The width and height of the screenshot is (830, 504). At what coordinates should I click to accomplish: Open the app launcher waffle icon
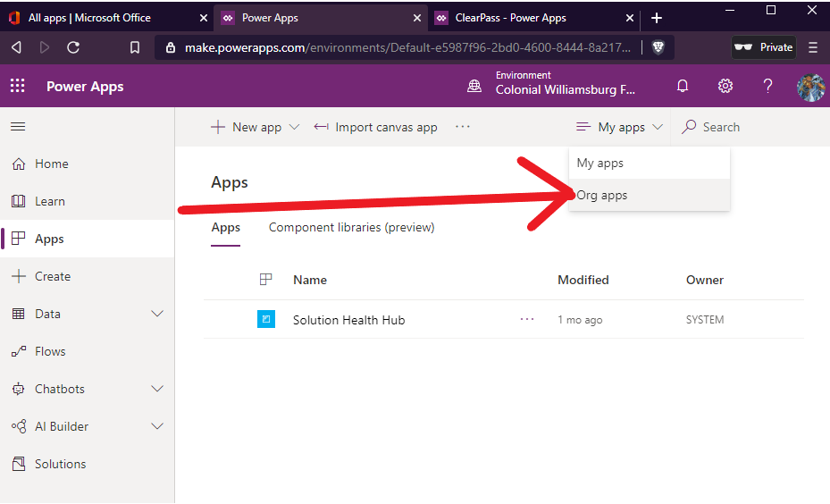coord(18,86)
